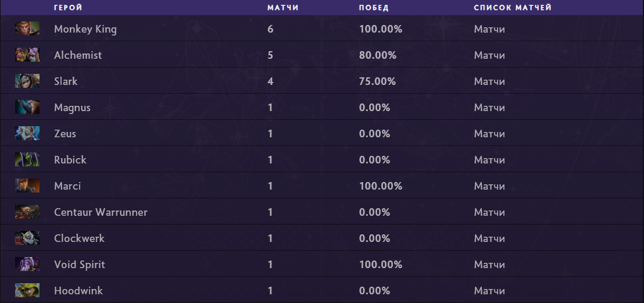Sort table by ГЕРОЙ column header
644x303 pixels.
click(68, 8)
